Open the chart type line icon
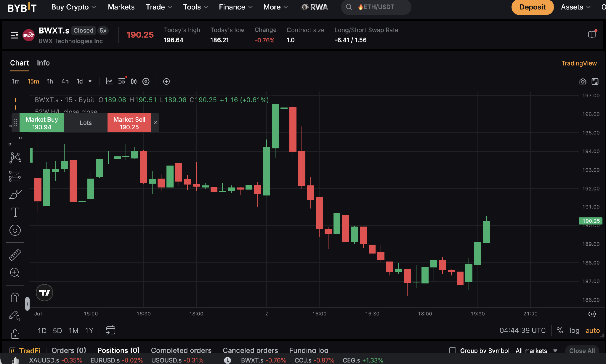 click(x=109, y=81)
